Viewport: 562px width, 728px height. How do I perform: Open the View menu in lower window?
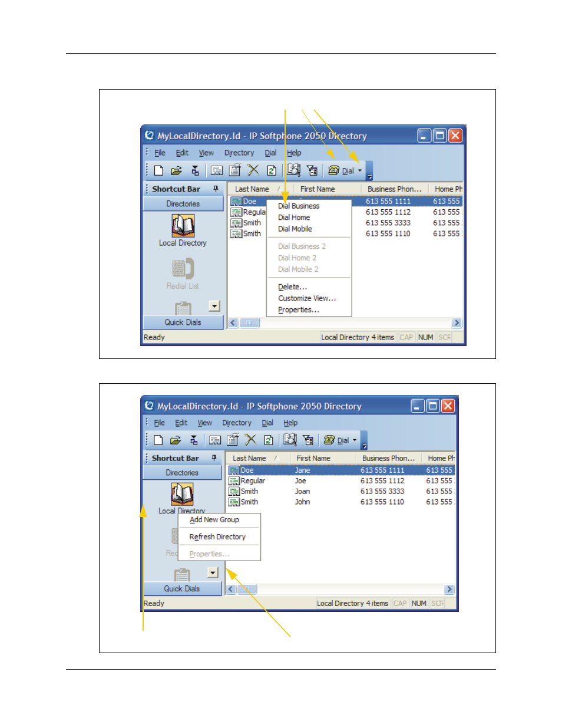(205, 423)
